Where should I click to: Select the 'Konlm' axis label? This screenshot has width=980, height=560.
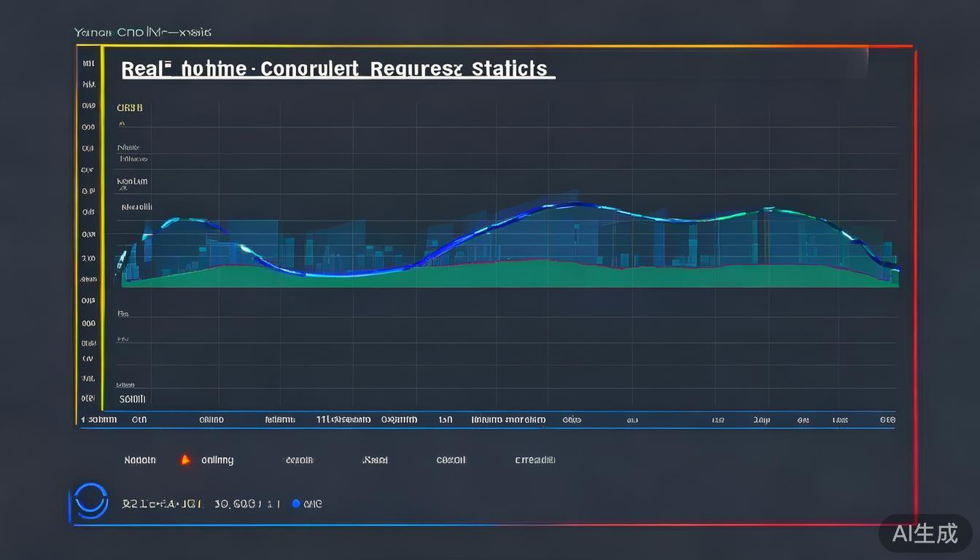(132, 181)
